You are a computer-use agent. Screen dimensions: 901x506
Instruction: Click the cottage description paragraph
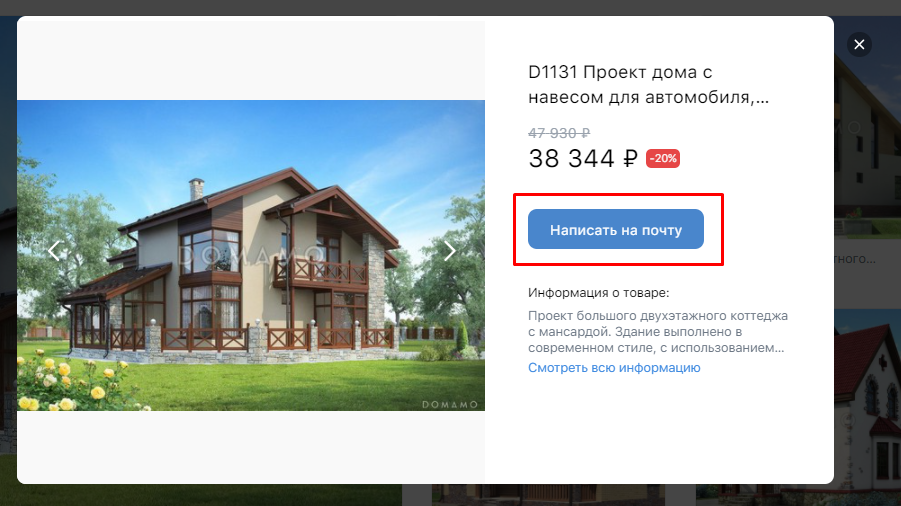[x=657, y=331]
